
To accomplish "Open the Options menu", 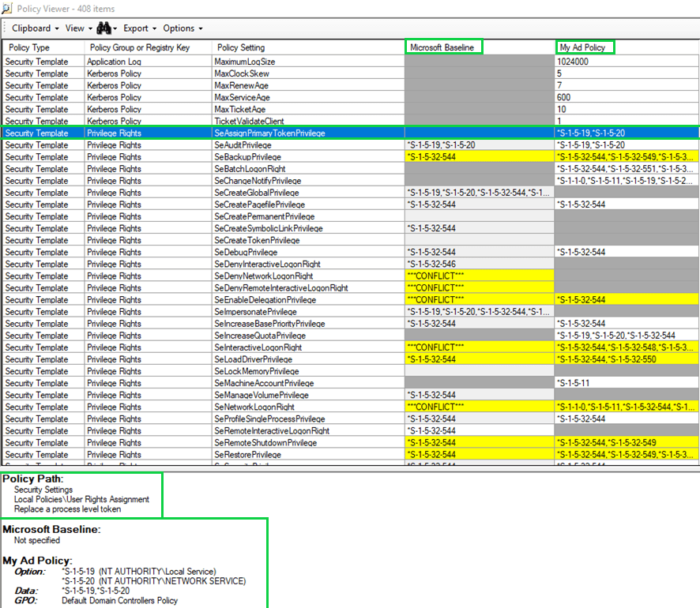I will (x=182, y=28).
